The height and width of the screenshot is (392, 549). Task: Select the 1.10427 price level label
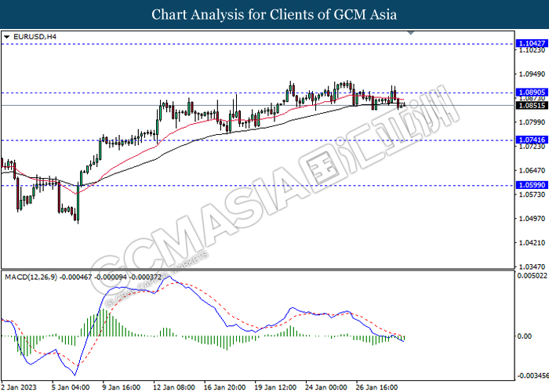532,44
